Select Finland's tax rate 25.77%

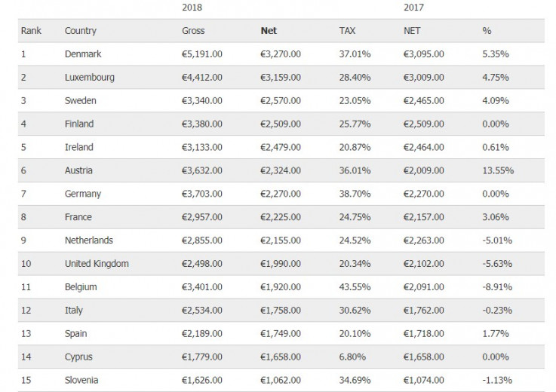[x=353, y=124]
